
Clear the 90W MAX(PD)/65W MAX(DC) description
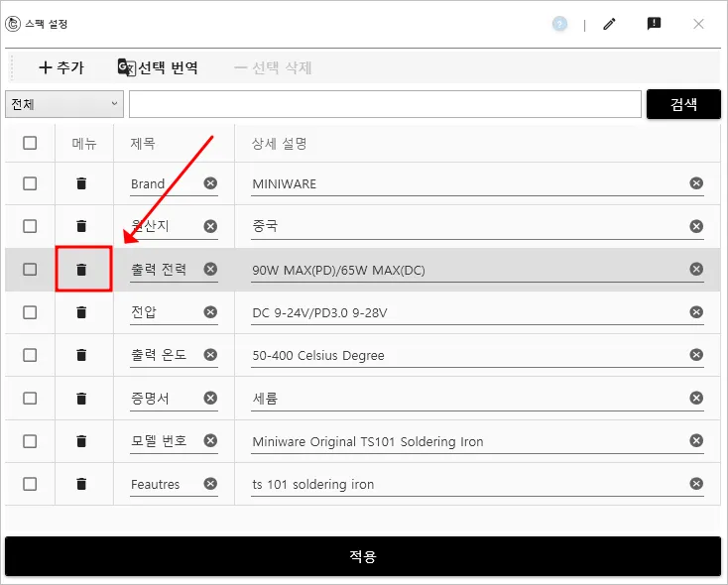coord(696,269)
